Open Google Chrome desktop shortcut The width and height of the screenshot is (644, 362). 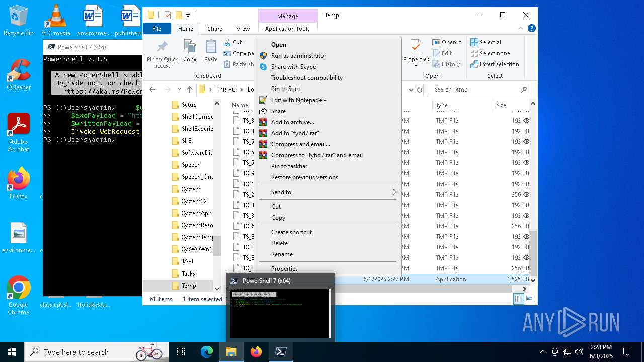(19, 295)
